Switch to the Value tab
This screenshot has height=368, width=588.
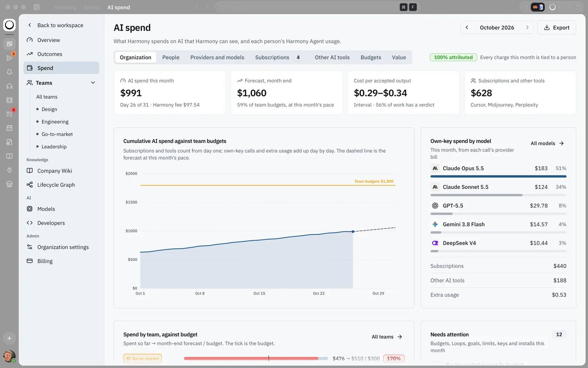399,57
